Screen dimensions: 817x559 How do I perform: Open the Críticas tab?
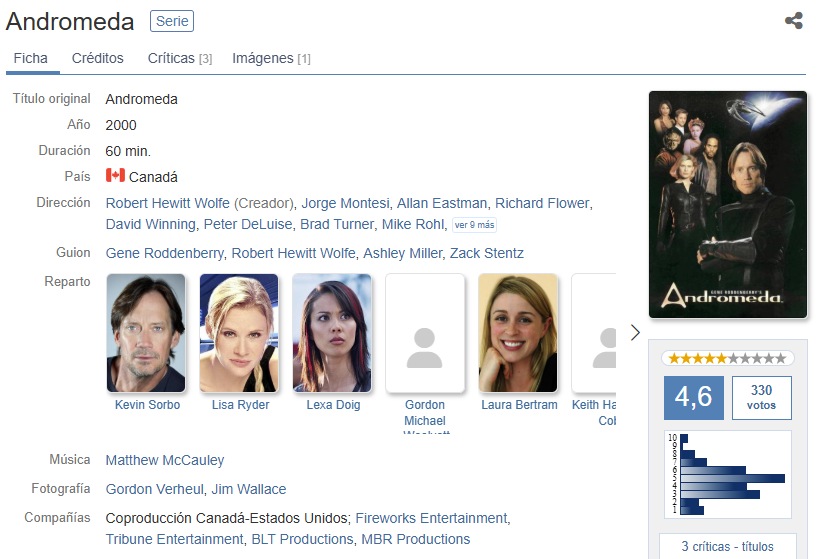pyautogui.click(x=180, y=58)
